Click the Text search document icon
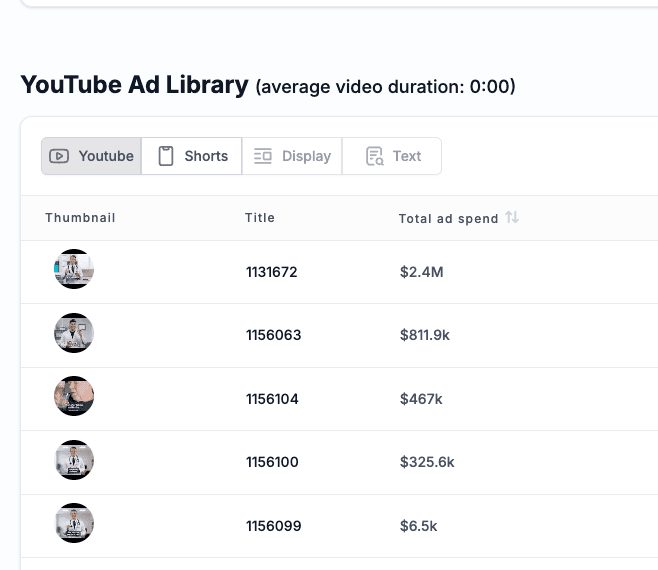 tap(374, 156)
